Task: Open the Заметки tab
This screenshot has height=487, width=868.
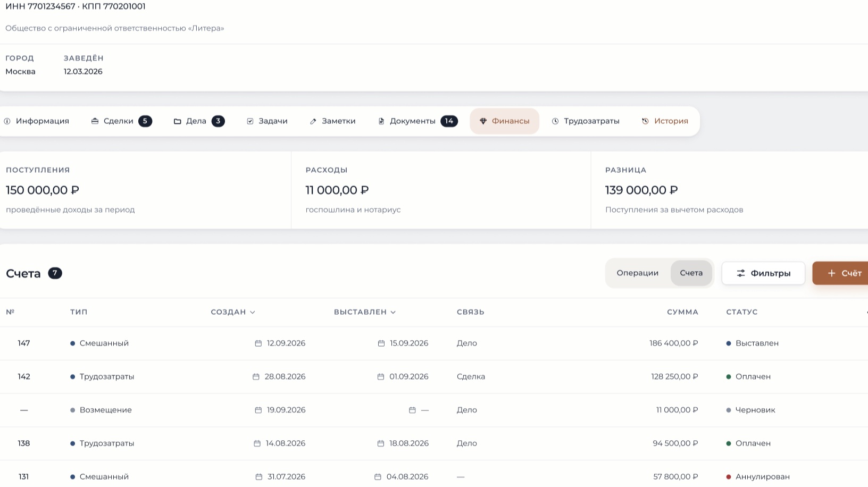Action: [x=332, y=121]
